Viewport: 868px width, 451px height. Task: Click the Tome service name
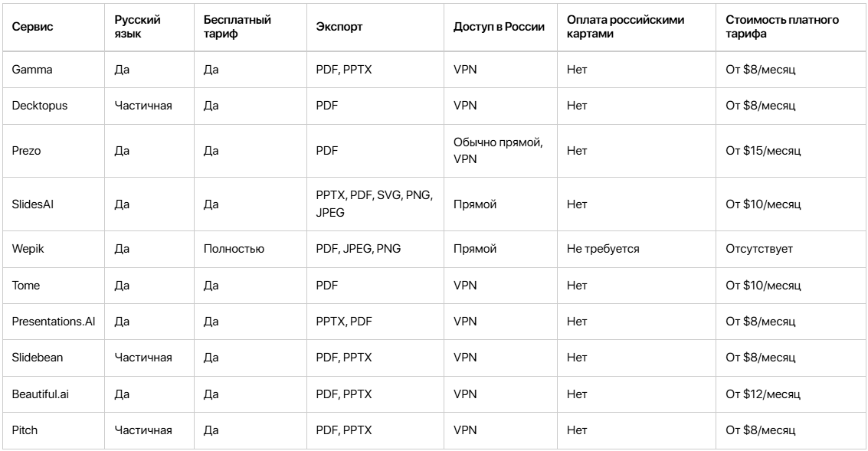[26, 286]
